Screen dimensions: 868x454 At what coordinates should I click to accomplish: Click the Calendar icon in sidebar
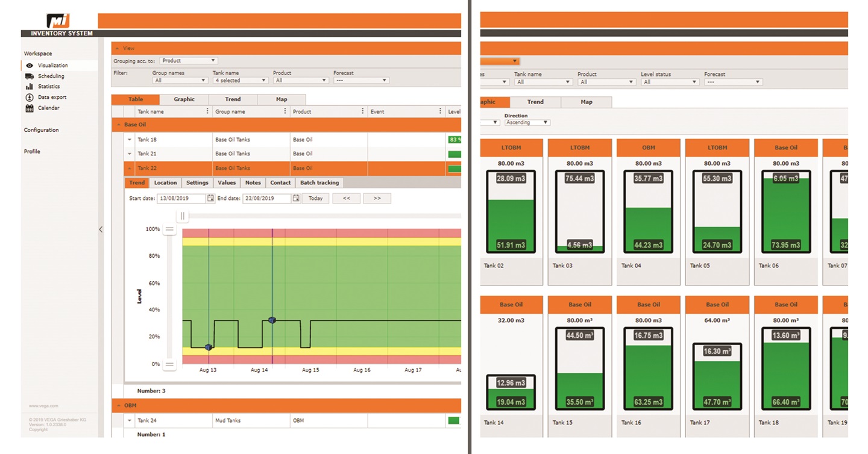coord(30,108)
